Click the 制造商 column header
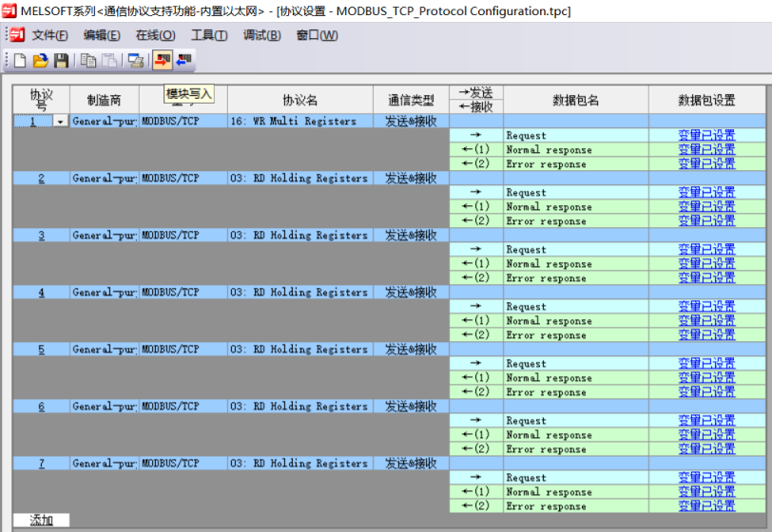Screen dimensions: 772x532 pos(105,100)
